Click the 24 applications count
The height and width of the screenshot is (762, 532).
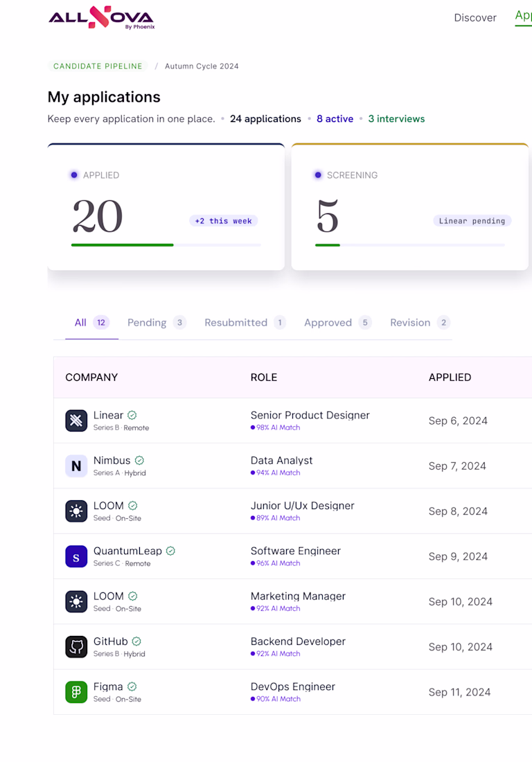pyautogui.click(x=265, y=119)
